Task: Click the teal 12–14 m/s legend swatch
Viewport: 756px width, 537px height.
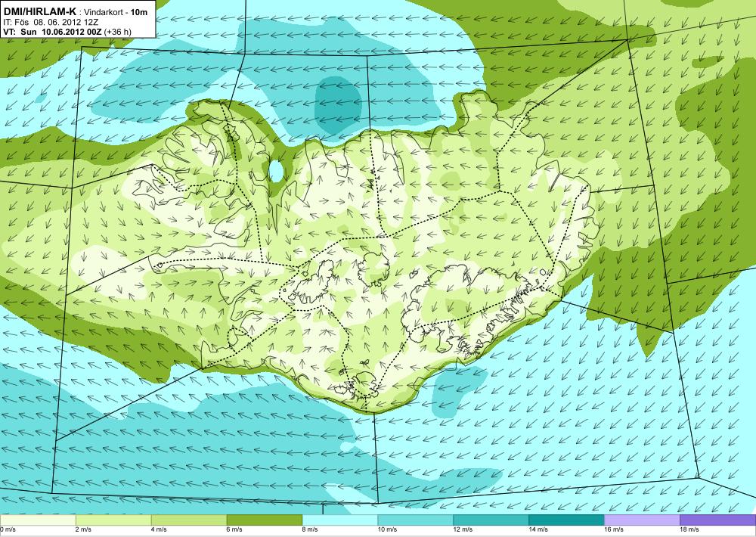Action: coord(491,520)
